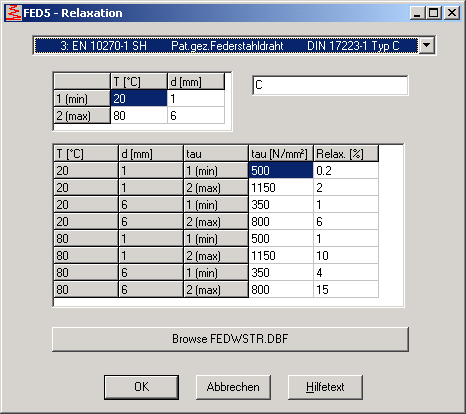Image resolution: width=466 pixels, height=414 pixels.
Task: Click the FED5 spring icon in title bar
Action: coord(14,13)
